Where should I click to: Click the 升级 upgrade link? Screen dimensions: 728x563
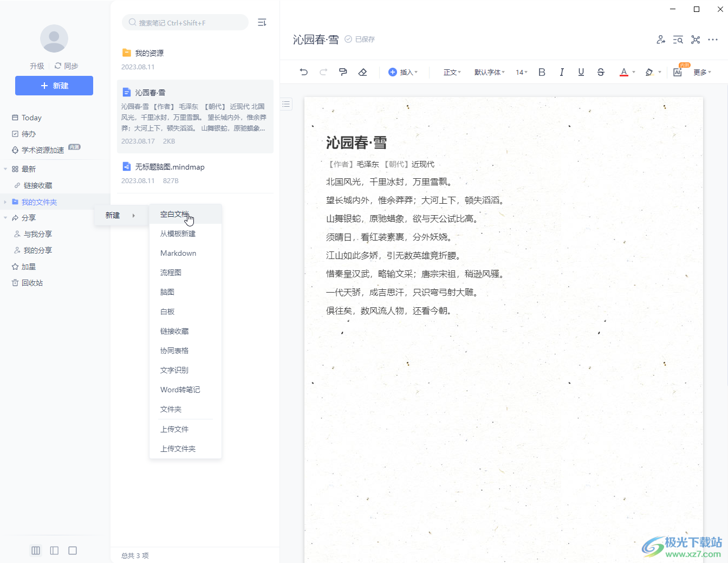tap(37, 66)
